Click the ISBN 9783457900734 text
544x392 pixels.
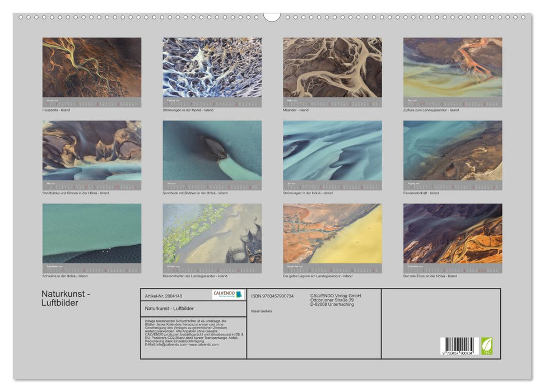coord(272,296)
